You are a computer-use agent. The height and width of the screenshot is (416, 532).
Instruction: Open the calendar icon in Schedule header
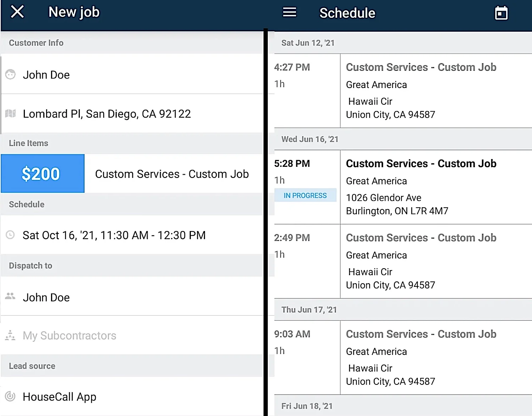click(501, 13)
